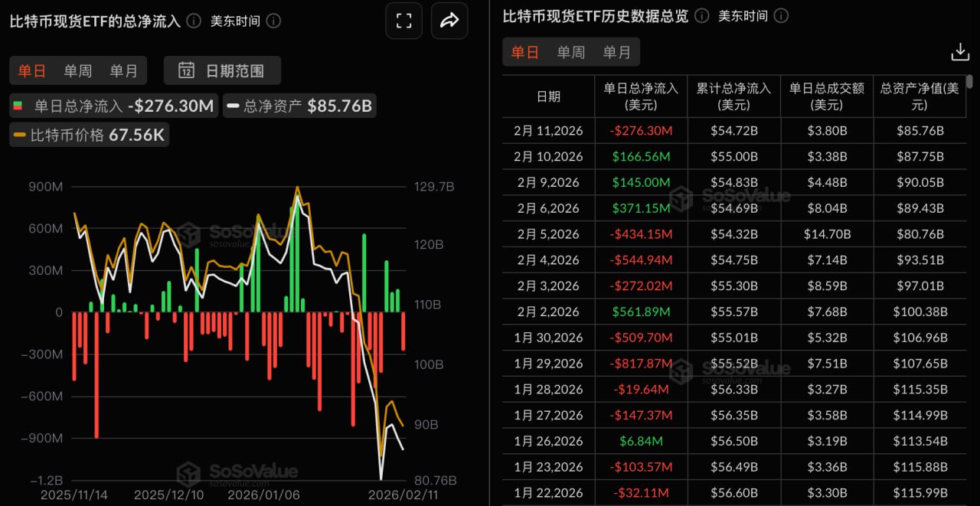Switch the data table to 单周 view

click(570, 52)
